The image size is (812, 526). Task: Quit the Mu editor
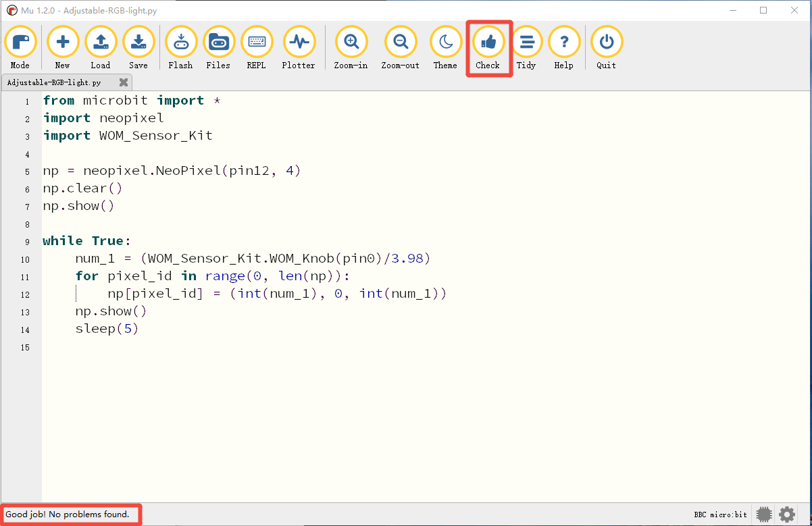[607, 48]
